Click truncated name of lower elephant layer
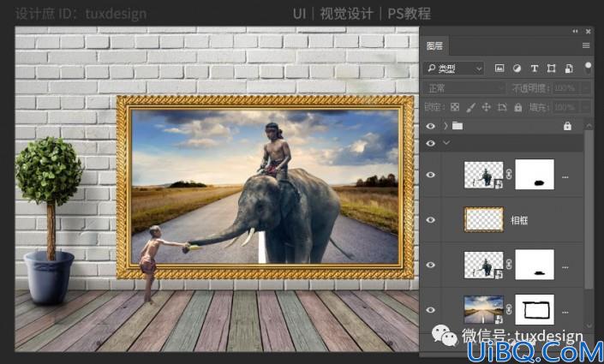Viewport: 604px width, 364px height. click(x=565, y=268)
